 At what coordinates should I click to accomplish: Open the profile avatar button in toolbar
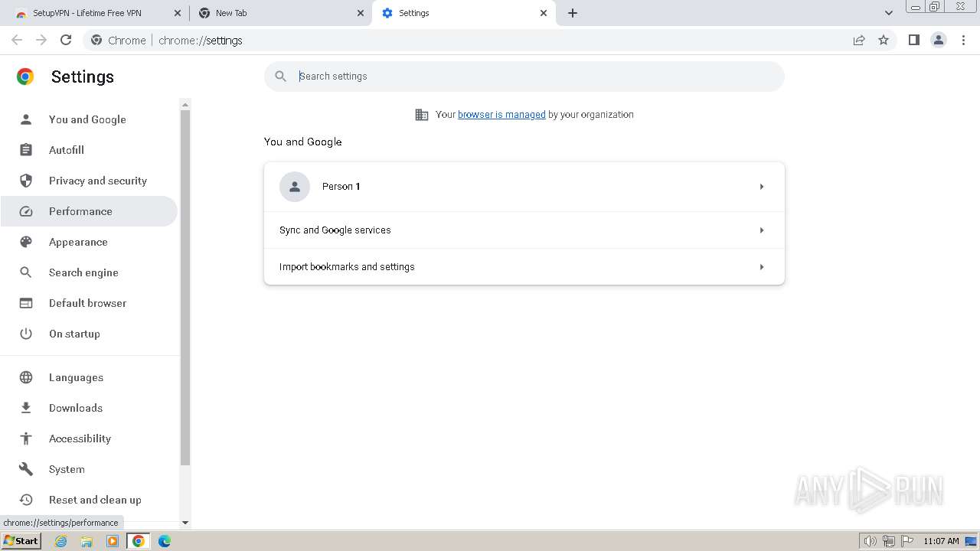pos(939,40)
